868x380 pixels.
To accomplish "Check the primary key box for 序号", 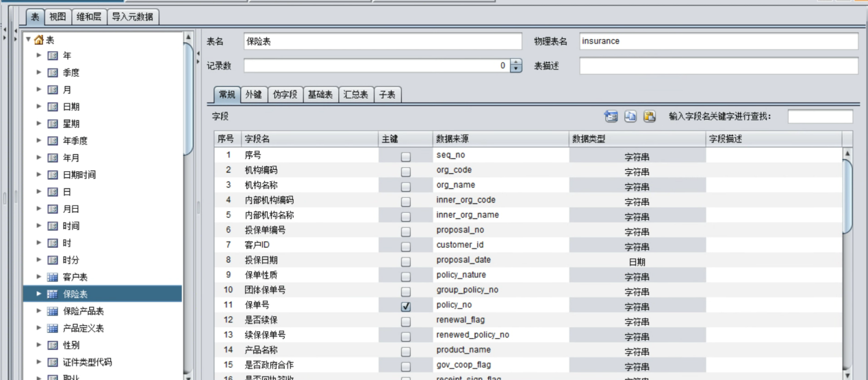I will click(406, 157).
